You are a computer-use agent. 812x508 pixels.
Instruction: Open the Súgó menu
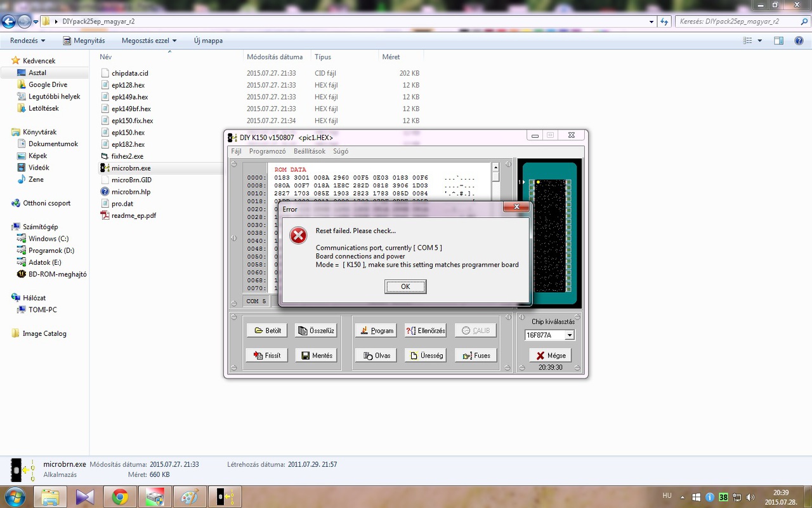point(341,151)
